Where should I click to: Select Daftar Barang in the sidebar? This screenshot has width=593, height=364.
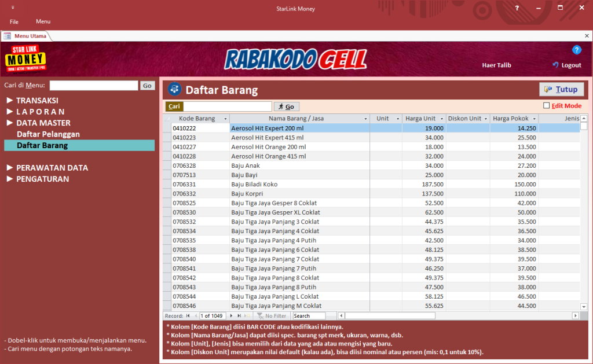click(79, 145)
